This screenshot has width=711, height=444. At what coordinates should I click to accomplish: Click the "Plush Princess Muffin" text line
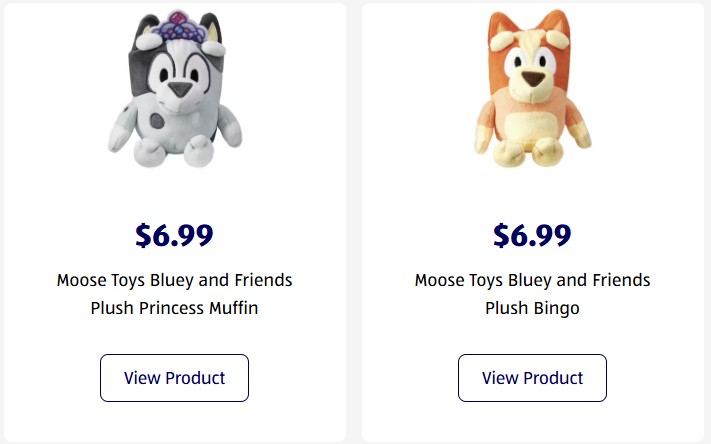[174, 308]
